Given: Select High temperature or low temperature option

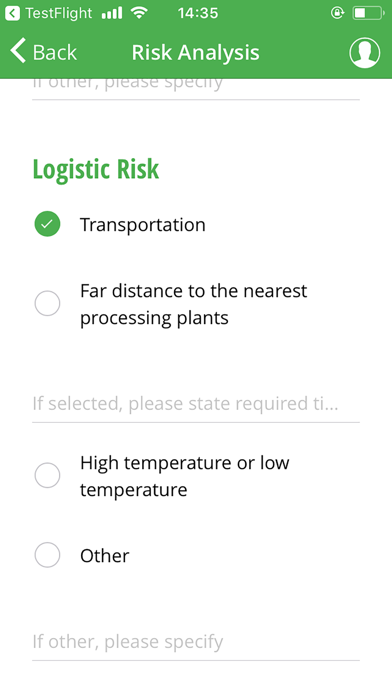Looking at the screenshot, I should pyautogui.click(x=48, y=475).
